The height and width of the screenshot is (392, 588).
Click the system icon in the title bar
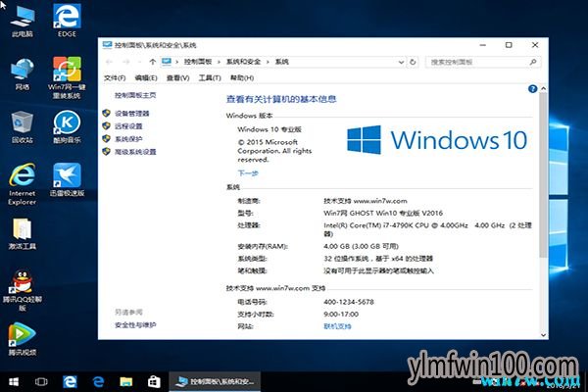click(107, 45)
